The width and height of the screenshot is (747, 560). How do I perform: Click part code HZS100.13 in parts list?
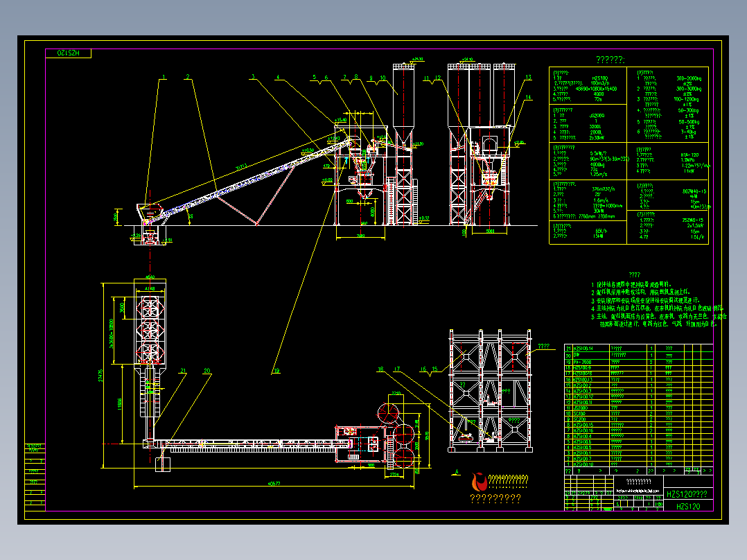(x=583, y=380)
